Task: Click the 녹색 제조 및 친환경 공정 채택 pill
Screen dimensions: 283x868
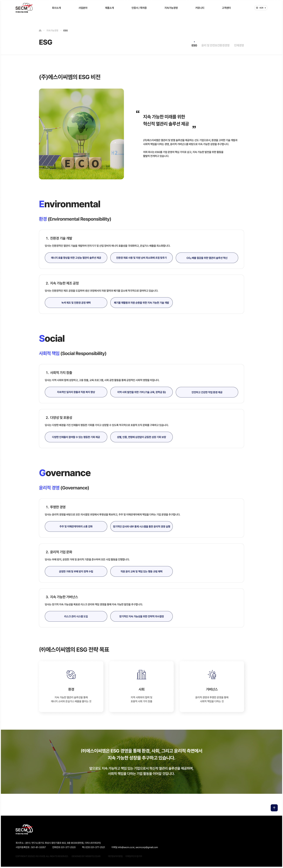Action: (76, 303)
